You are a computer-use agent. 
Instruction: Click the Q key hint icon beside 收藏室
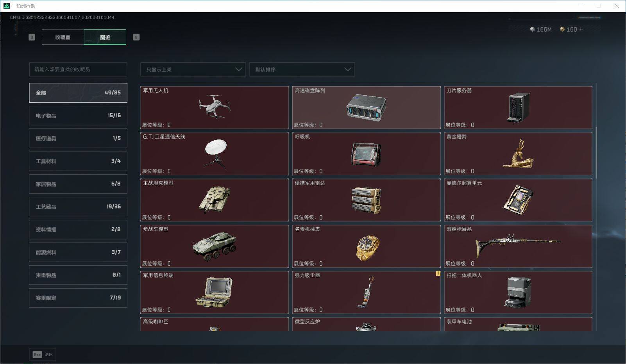pos(32,37)
